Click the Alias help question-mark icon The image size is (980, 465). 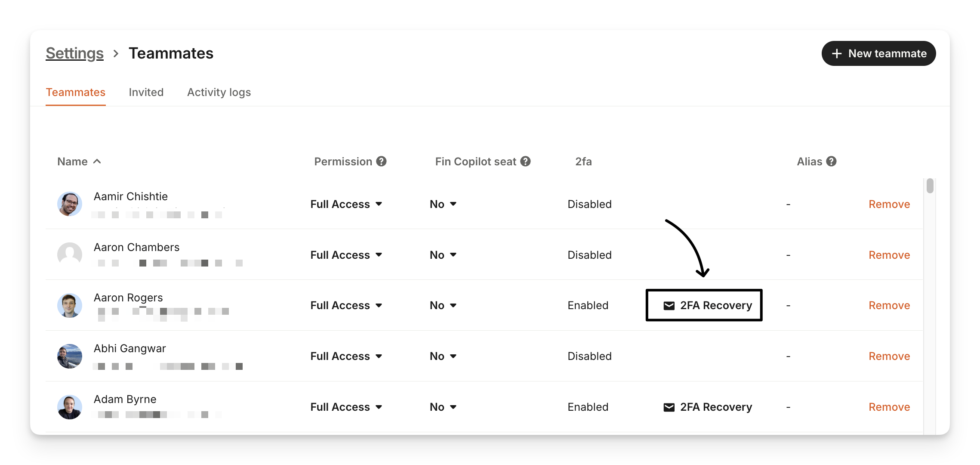pos(832,161)
